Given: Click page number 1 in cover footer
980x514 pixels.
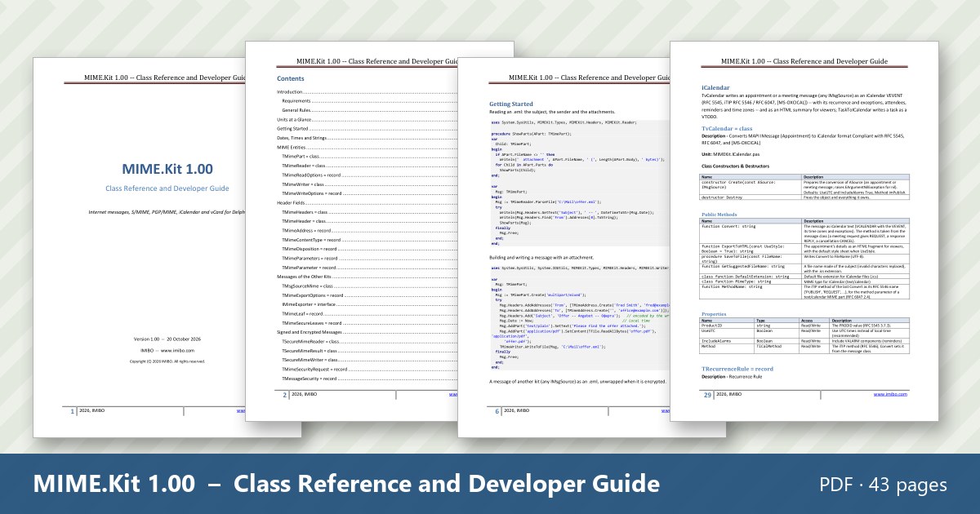Looking at the screenshot, I should click(72, 411).
